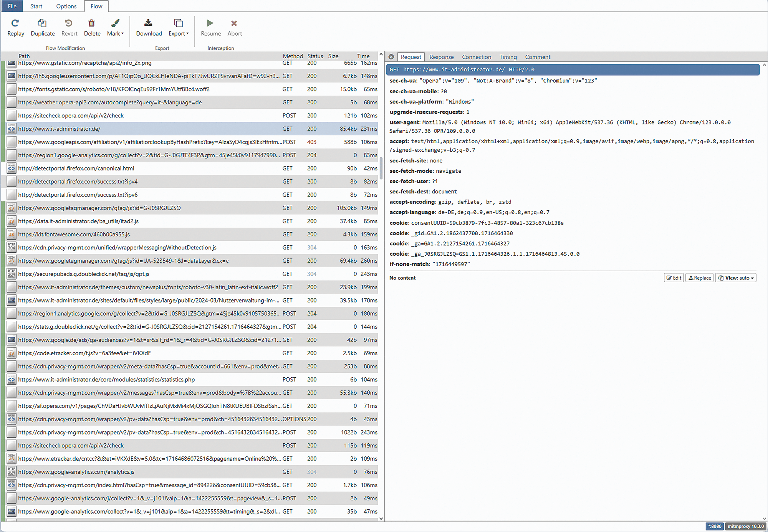Click JS icon for googletagmanager G-J0SRGJLZSQ

coord(12,208)
